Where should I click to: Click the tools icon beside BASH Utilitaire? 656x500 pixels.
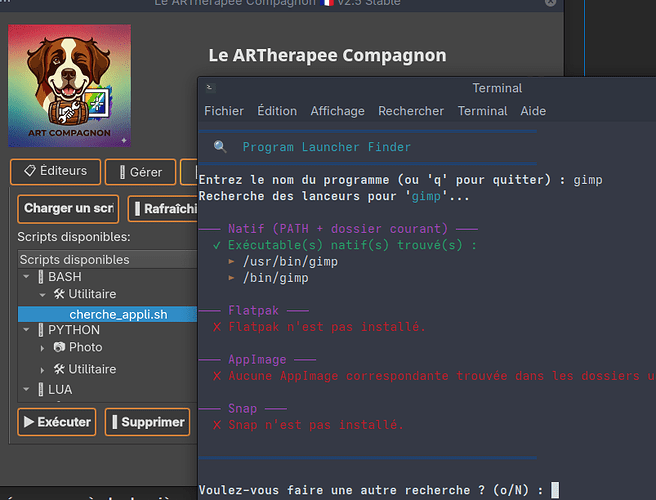59,294
